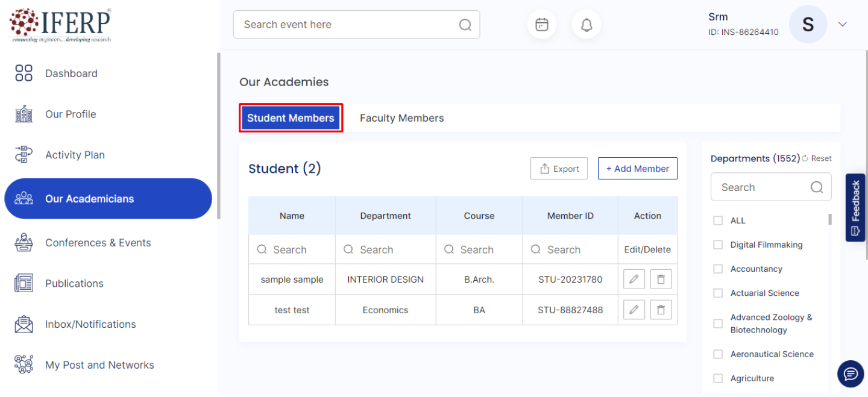This screenshot has width=868, height=397.
Task: Click the notification bell icon
Action: pos(586,25)
